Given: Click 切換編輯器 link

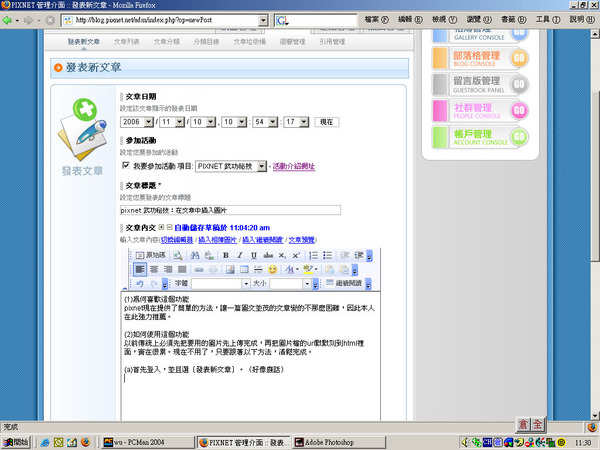Looking at the screenshot, I should [x=177, y=240].
